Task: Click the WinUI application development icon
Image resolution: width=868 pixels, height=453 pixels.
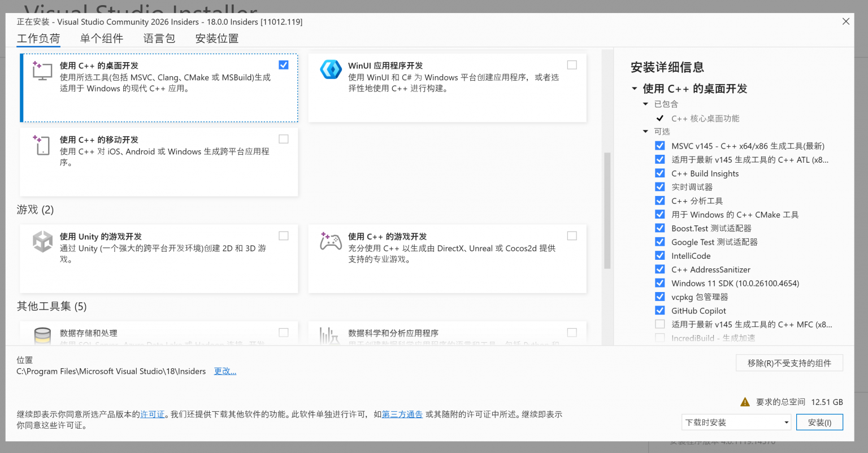Action: pos(331,69)
